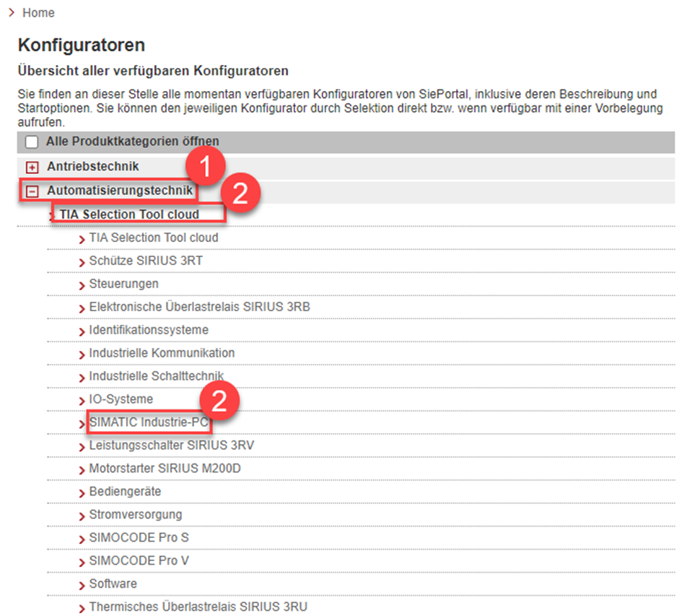
Task: Open Motorstarter SIRIUS M200D link
Action: tap(165, 469)
